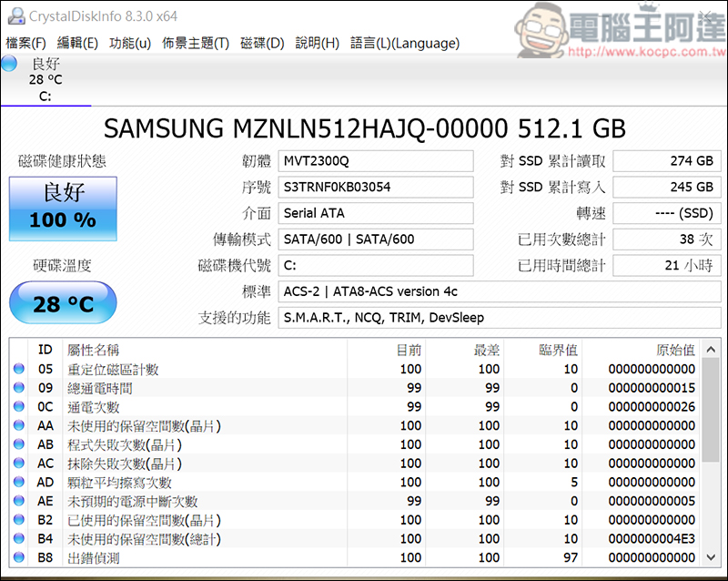Screen dimensions: 728x581
Task: Click the total host reads value 274 GB
Action: [x=667, y=161]
